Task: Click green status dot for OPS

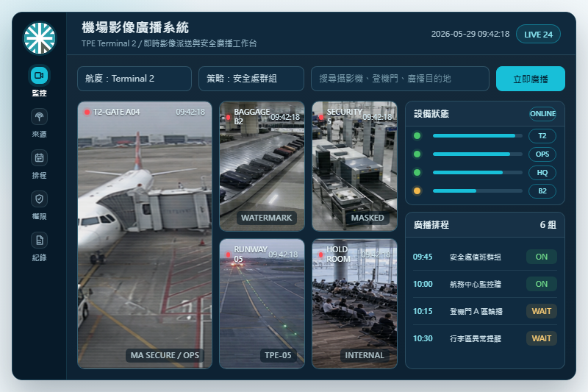Action: [417, 154]
